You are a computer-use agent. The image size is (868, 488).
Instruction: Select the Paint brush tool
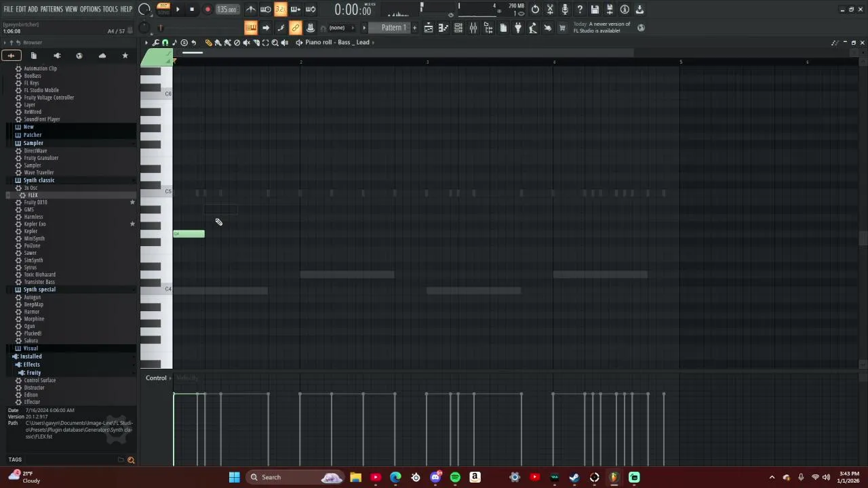pyautogui.click(x=218, y=43)
